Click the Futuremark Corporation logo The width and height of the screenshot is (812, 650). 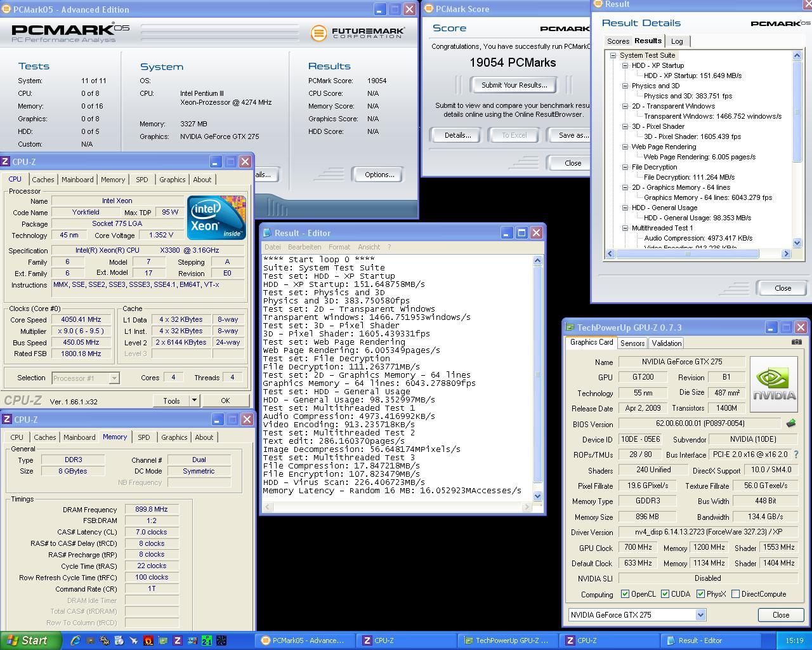coord(357,32)
